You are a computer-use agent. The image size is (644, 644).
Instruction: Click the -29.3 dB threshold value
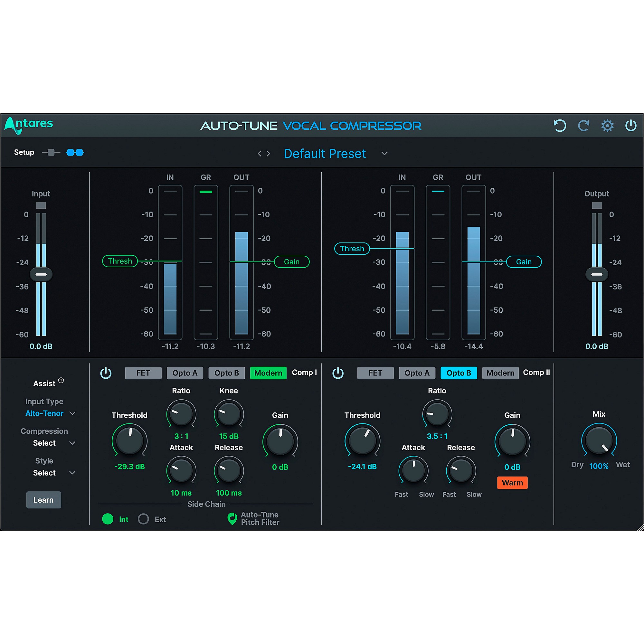[130, 467]
